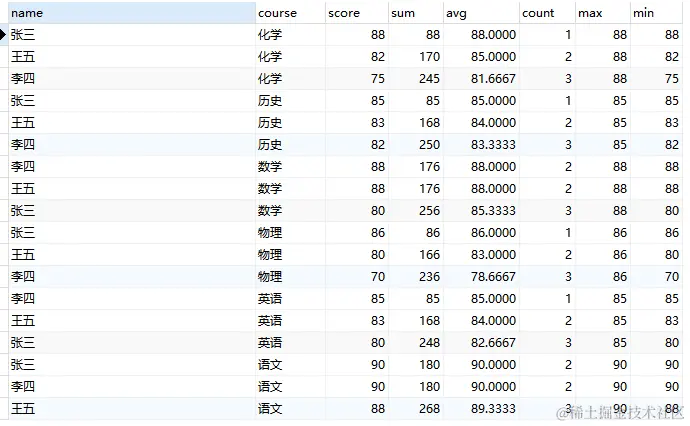Select the sum cell showing 170
This screenshot has height=426, width=690.
pyautogui.click(x=415, y=57)
